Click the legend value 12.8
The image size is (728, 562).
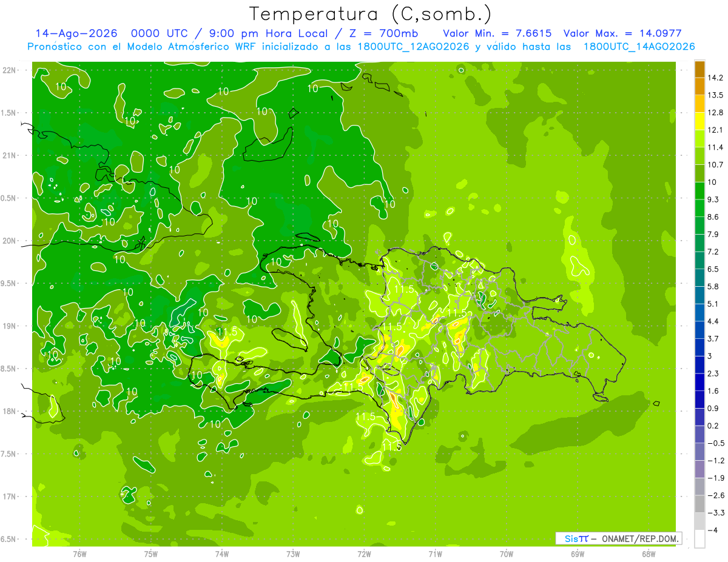click(715, 113)
